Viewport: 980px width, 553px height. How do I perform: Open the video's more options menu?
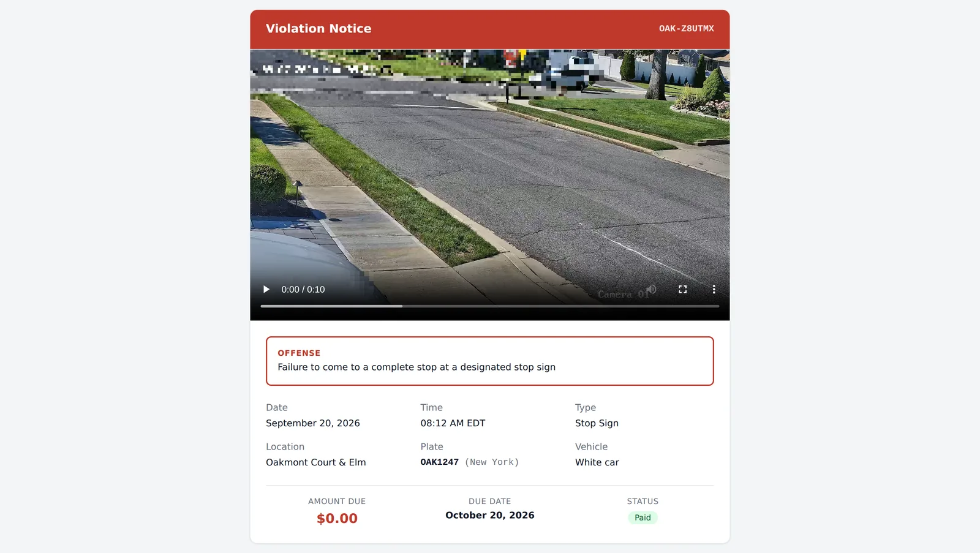click(x=714, y=289)
